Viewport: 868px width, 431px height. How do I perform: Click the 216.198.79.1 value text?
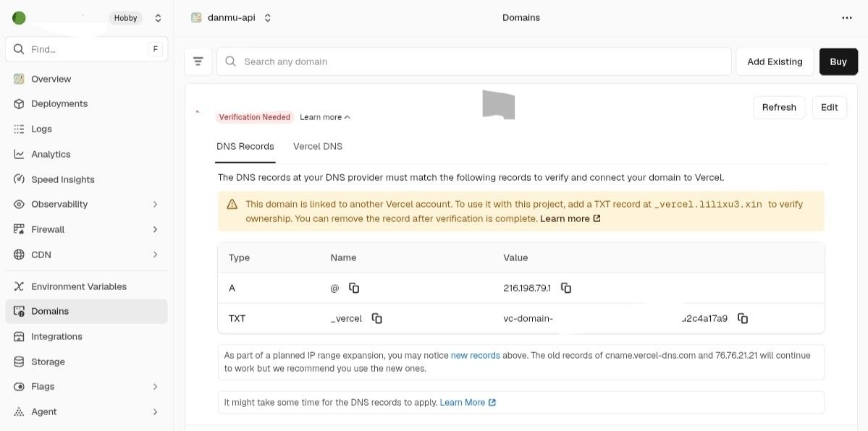(527, 289)
